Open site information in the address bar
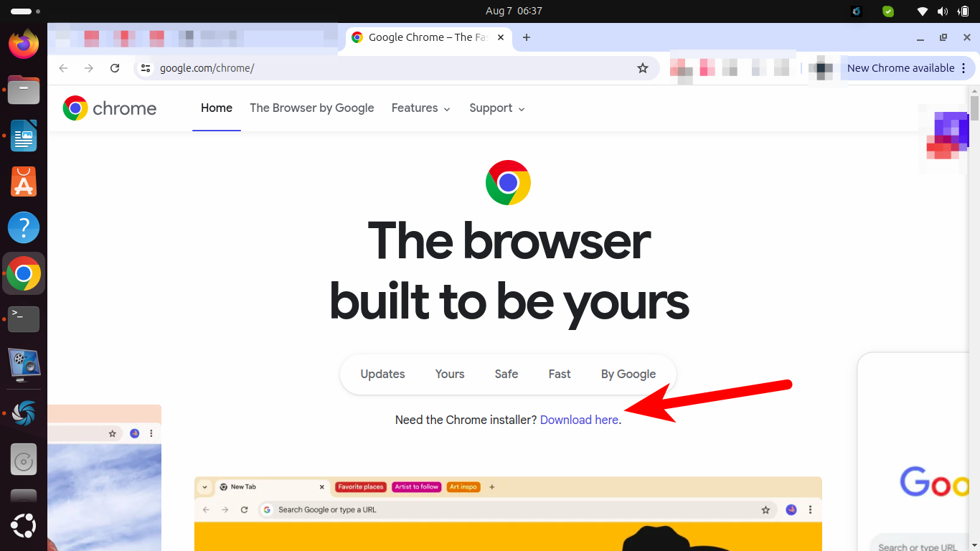 tap(146, 67)
